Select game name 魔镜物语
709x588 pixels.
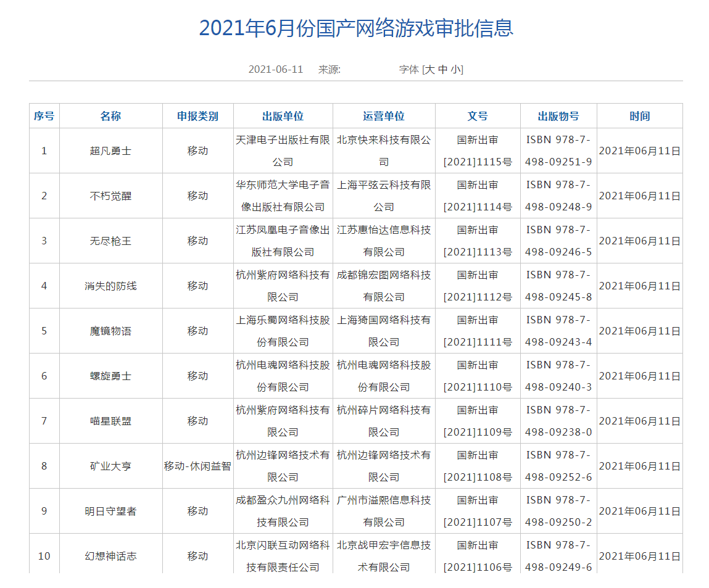(111, 331)
